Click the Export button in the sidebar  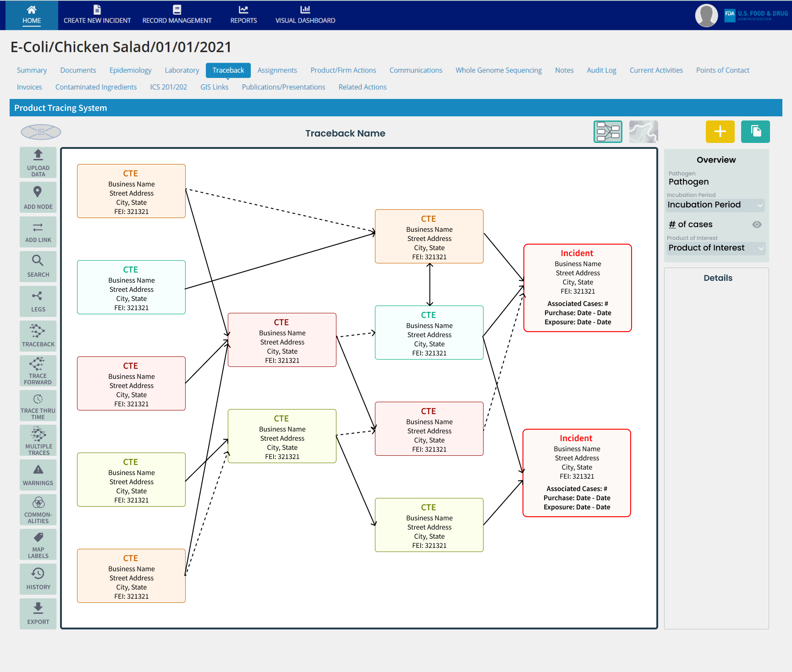pos(38,613)
